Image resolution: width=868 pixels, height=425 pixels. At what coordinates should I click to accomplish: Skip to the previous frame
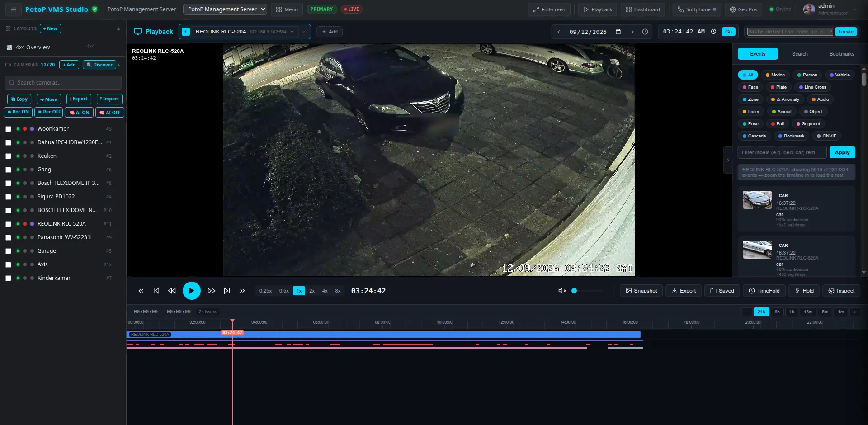[x=156, y=291]
